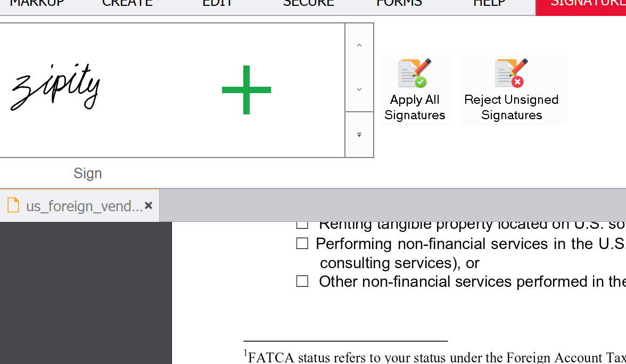
Task: Enable the Other non-financial services checkbox
Action: tap(302, 282)
